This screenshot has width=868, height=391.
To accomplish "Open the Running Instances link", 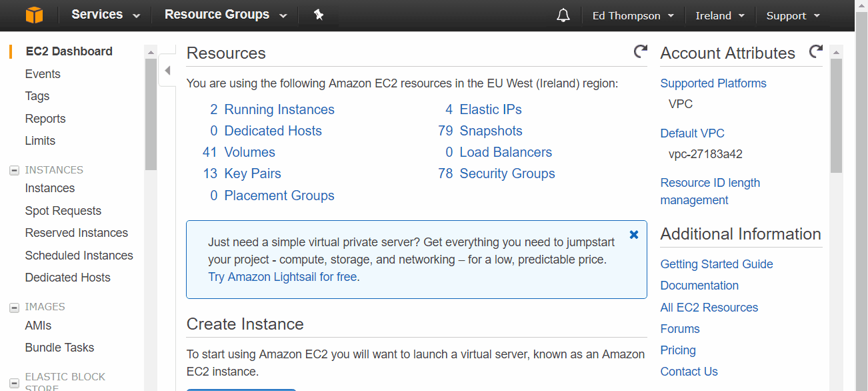I will [x=279, y=109].
